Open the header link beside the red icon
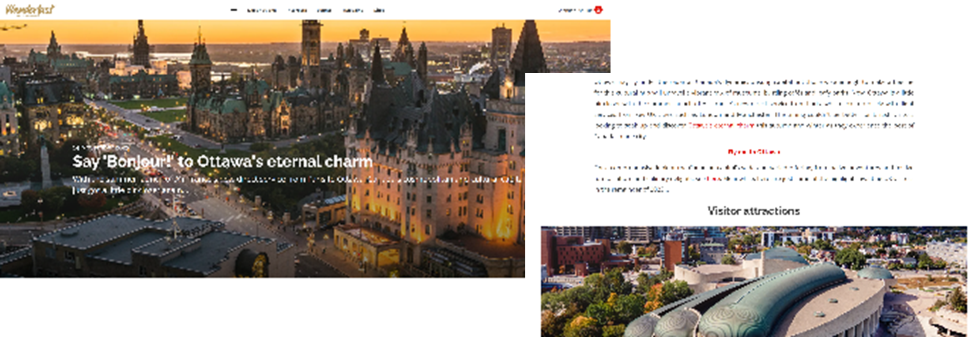Image resolution: width=980 pixels, height=337 pixels. (x=576, y=10)
